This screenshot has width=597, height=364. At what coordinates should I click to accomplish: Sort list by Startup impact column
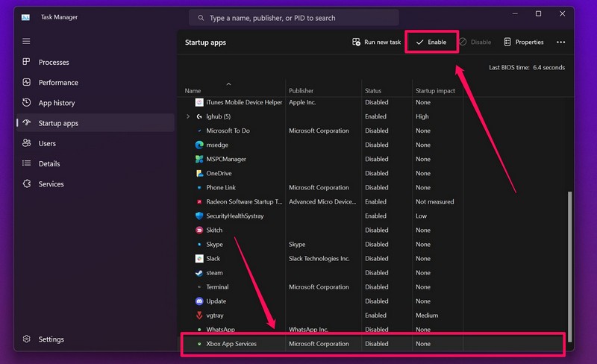point(435,91)
